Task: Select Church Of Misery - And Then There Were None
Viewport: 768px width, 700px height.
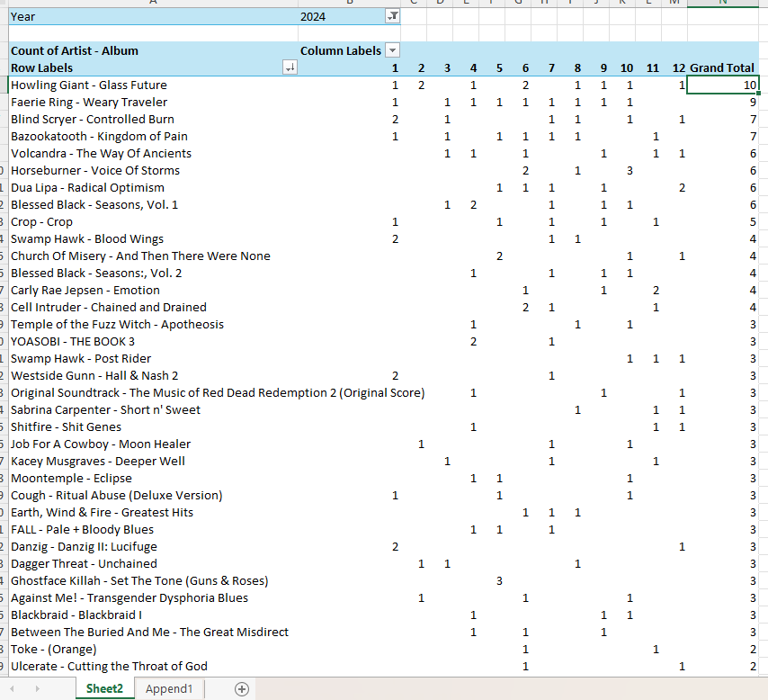Action: 153,256
